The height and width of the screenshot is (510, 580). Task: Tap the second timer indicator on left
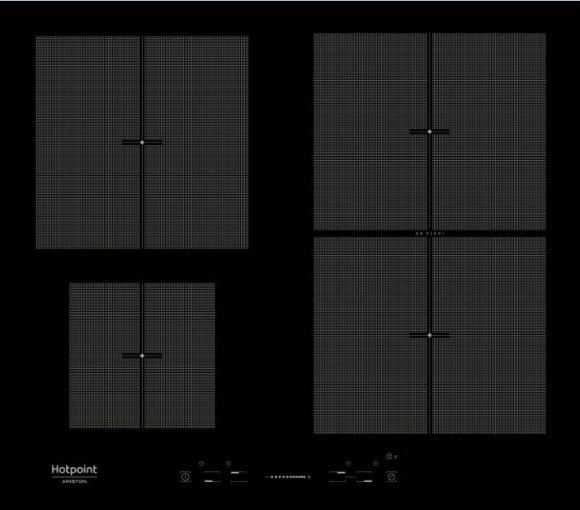(228, 463)
